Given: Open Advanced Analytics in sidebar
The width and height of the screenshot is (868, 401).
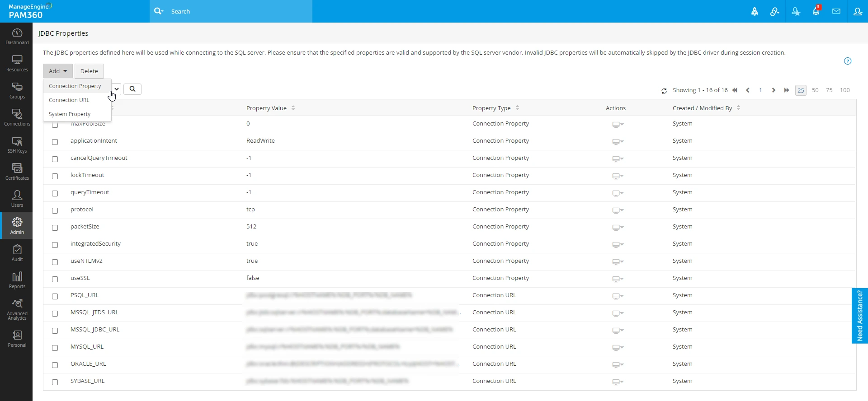Looking at the screenshot, I should click(x=17, y=309).
